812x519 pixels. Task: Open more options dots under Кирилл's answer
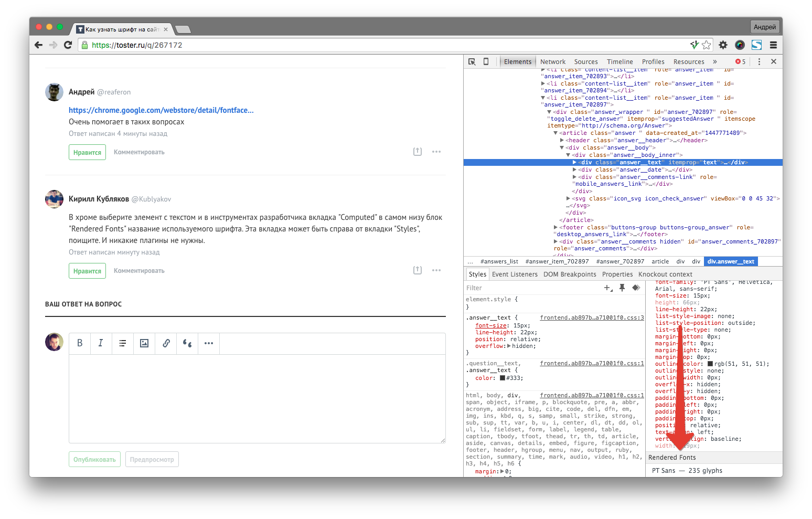click(436, 270)
